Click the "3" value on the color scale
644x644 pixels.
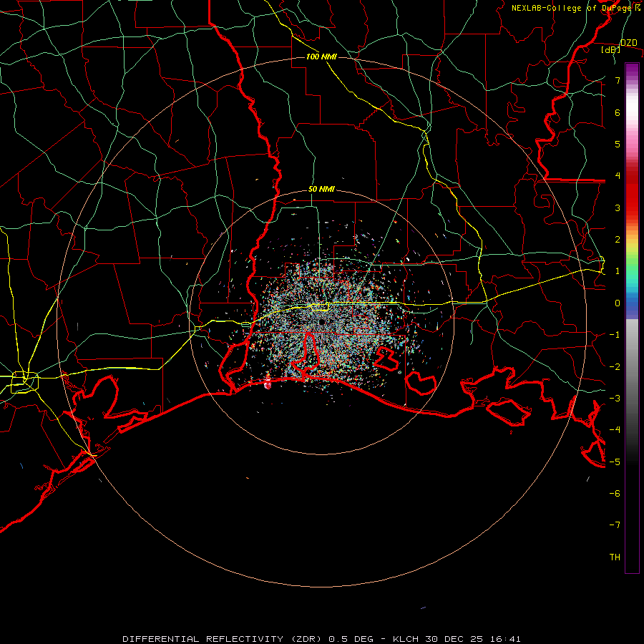(x=618, y=208)
